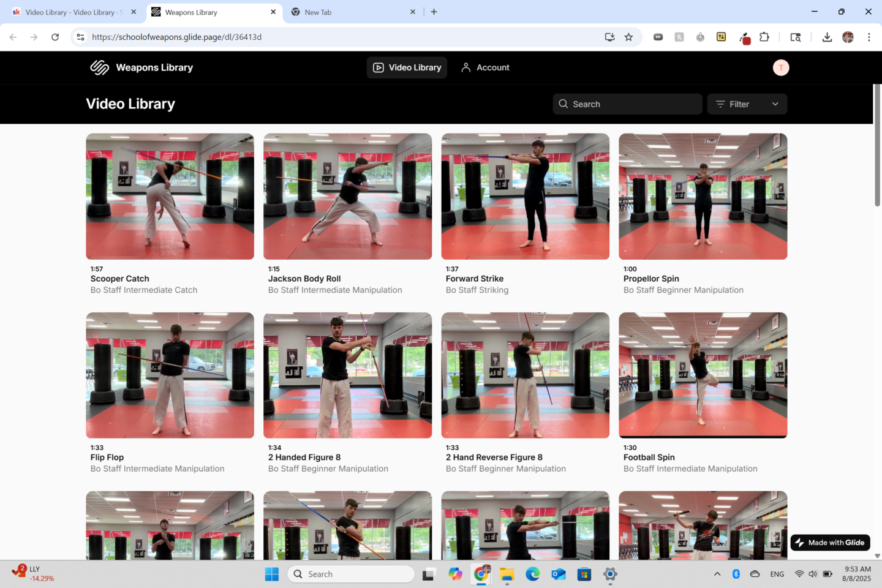882x588 pixels.
Task: Expand the Filter dropdown
Action: point(747,104)
